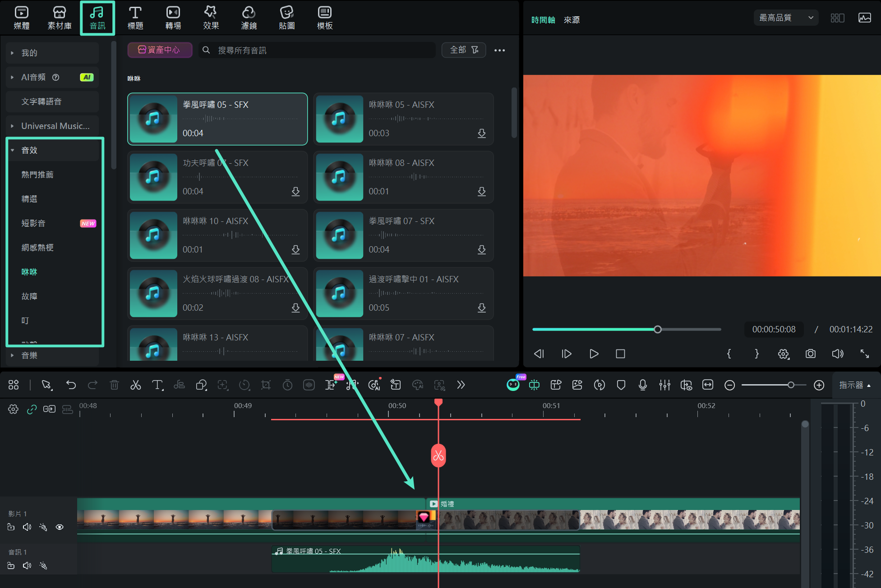Viewport: 881px width, 588px height.
Task: Take a snapshot with camera icon
Action: click(x=810, y=354)
